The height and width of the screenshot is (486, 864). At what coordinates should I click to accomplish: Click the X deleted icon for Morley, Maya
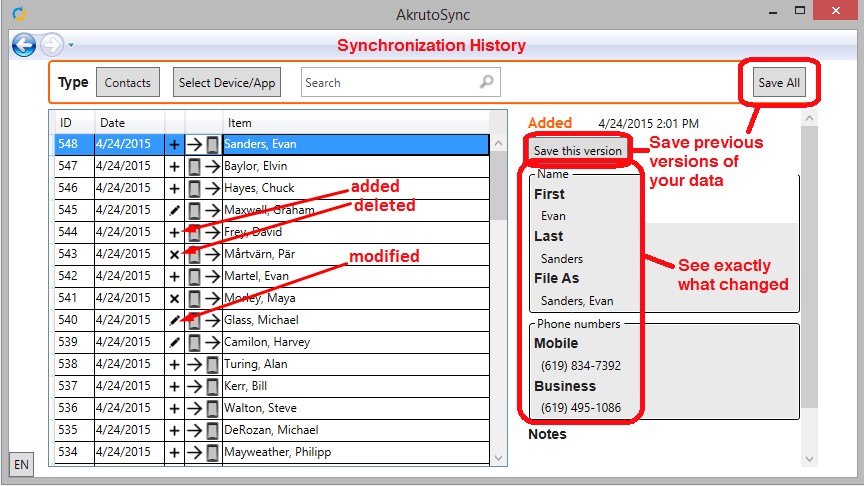(174, 298)
